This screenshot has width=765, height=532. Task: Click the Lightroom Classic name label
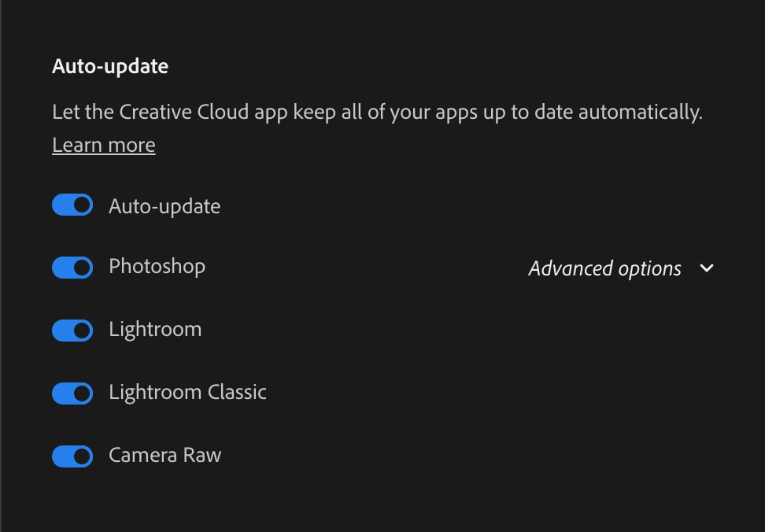187,393
